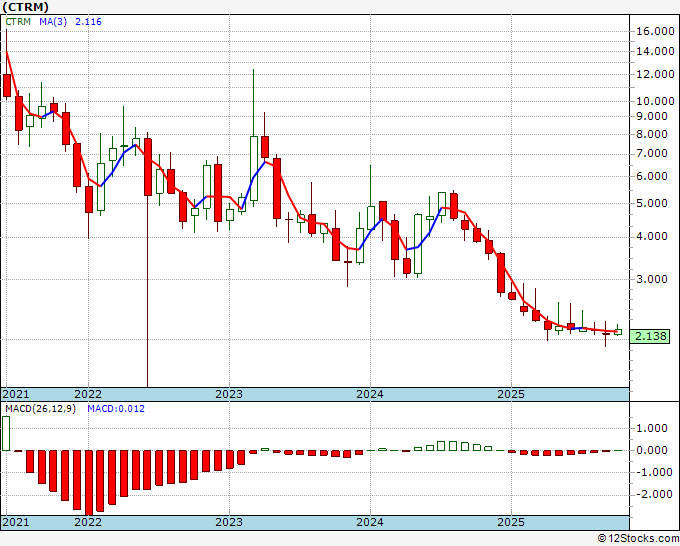This screenshot has height=546, width=680.
Task: Click the 2024 label on MACD panel axis
Action: [x=370, y=522]
